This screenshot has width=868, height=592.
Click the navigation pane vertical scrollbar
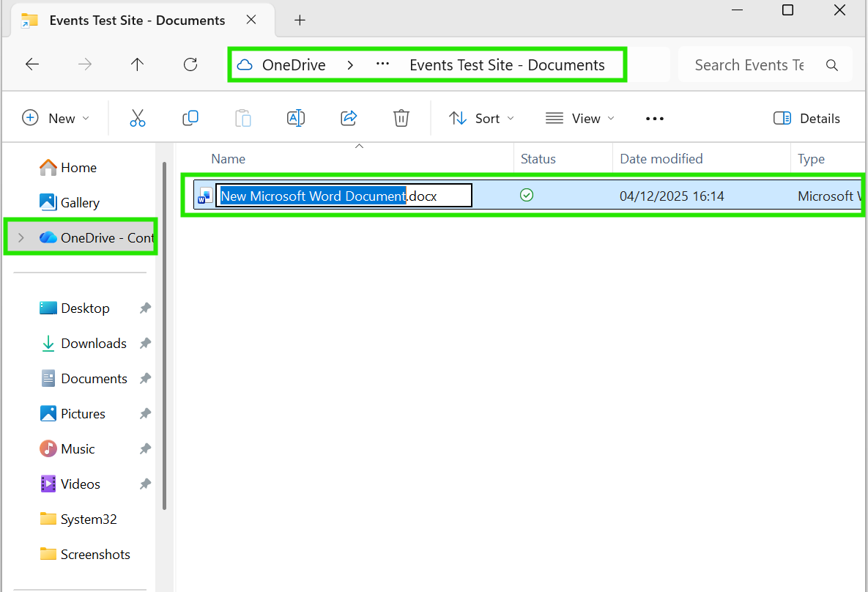164,336
